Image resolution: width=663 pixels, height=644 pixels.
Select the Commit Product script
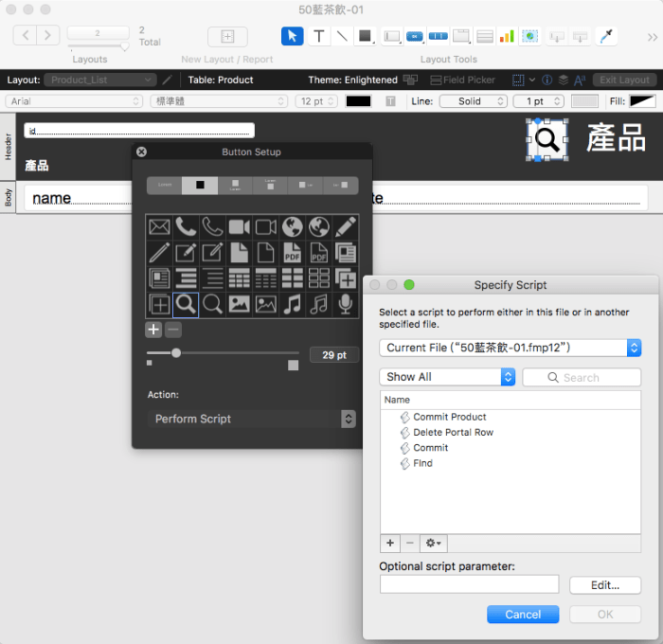click(449, 417)
